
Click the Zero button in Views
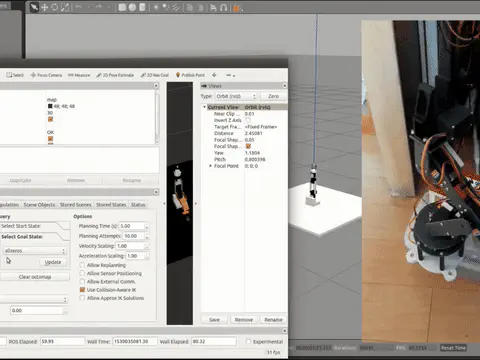pos(273,96)
